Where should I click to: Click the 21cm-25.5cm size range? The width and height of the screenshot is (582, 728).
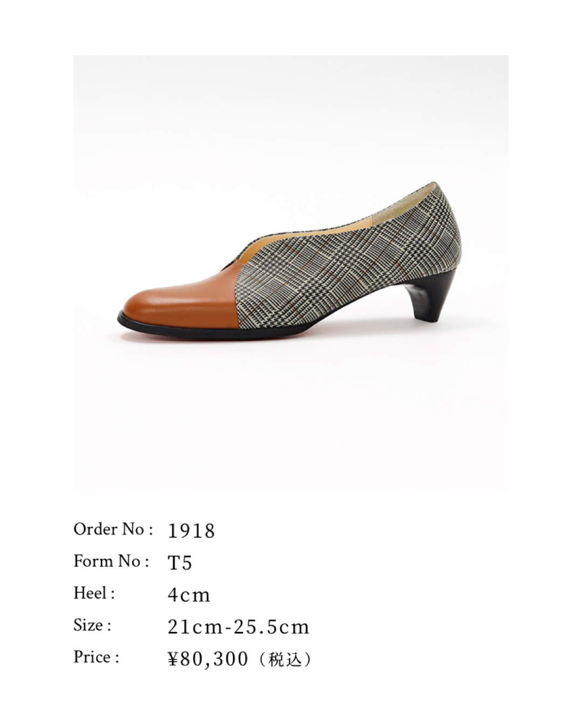click(x=239, y=627)
